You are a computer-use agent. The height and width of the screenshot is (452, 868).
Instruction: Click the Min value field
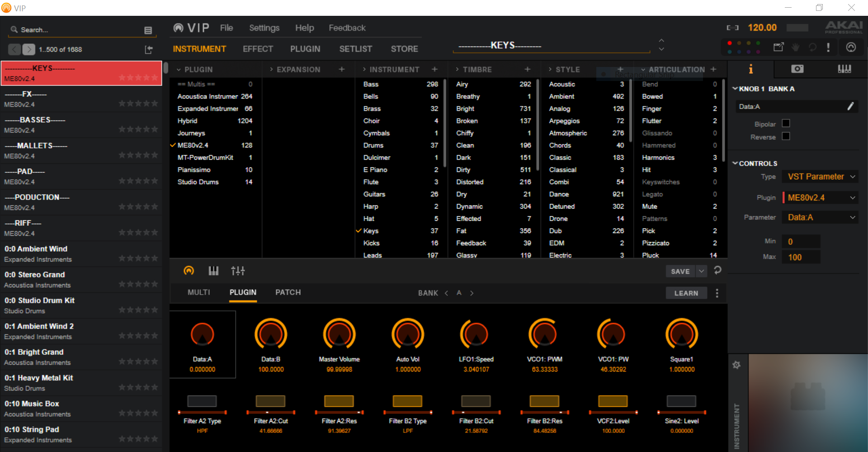[x=801, y=241]
